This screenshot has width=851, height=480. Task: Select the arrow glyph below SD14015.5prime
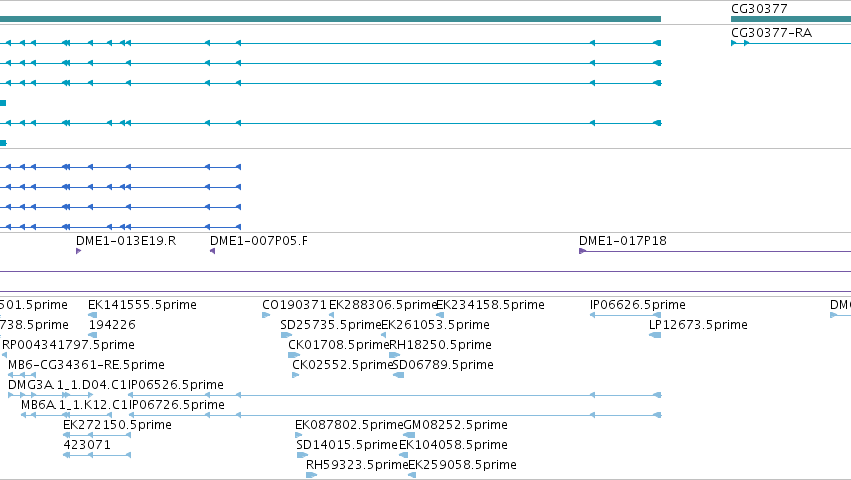(x=302, y=455)
